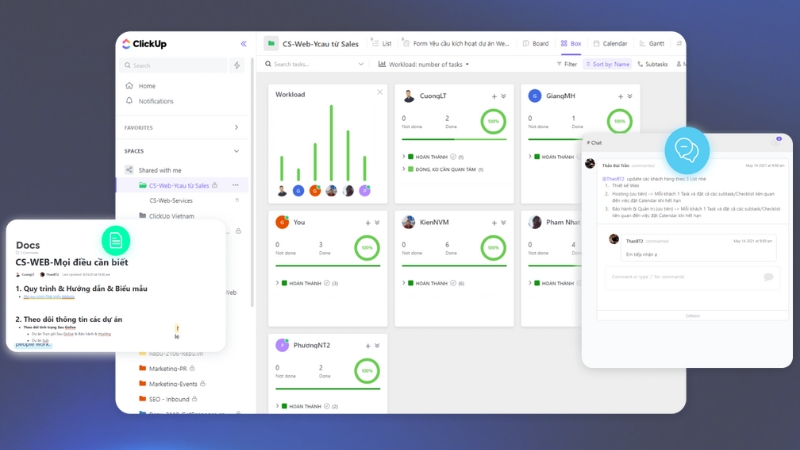Collapse the sidebar with double-chevron icon
Screen dimensions: 800x450
click(243, 44)
